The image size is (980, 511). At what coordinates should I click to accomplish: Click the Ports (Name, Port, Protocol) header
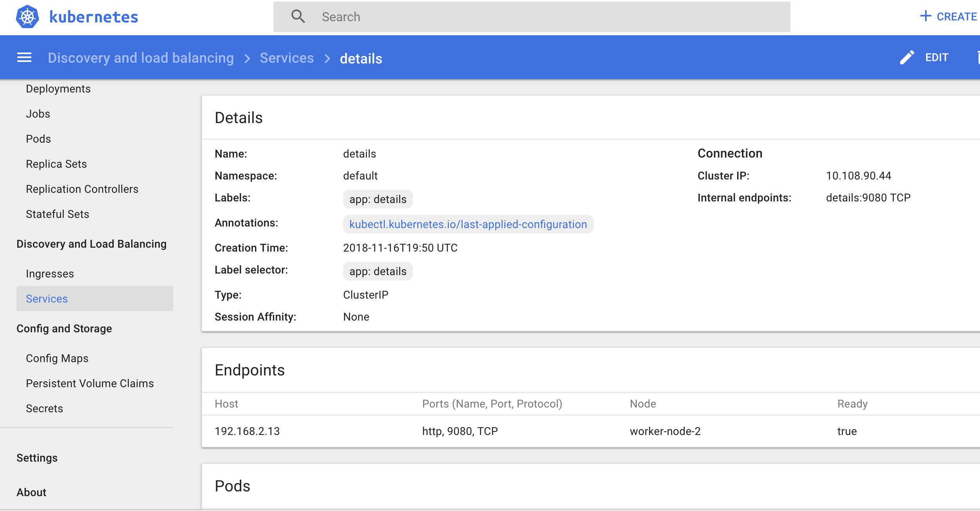[492, 404]
